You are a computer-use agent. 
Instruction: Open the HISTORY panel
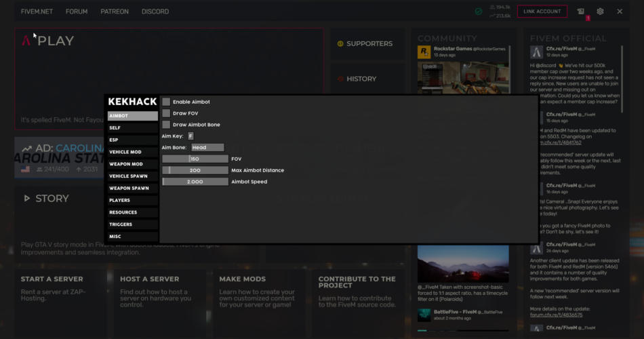click(x=367, y=79)
